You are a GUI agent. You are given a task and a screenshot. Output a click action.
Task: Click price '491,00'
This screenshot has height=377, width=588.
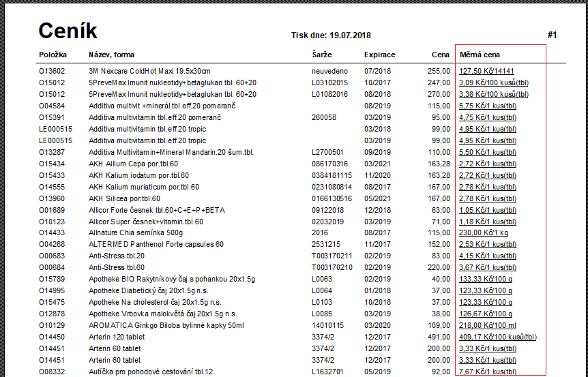[x=439, y=337]
